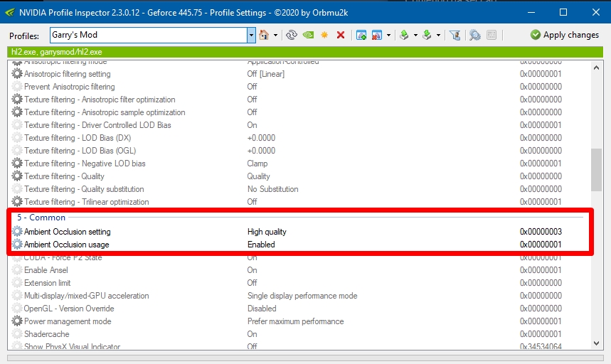
Task: Select the Shadercache row name
Action: tap(47, 334)
